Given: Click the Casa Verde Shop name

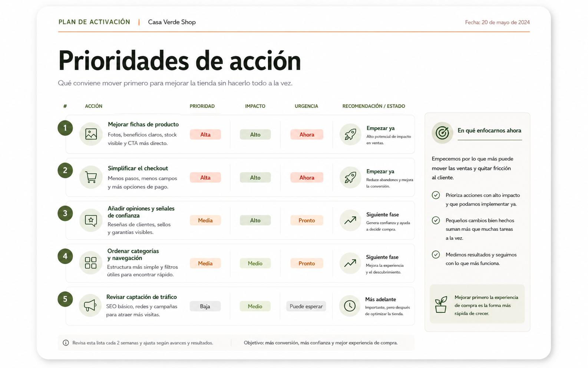Looking at the screenshot, I should tap(172, 22).
